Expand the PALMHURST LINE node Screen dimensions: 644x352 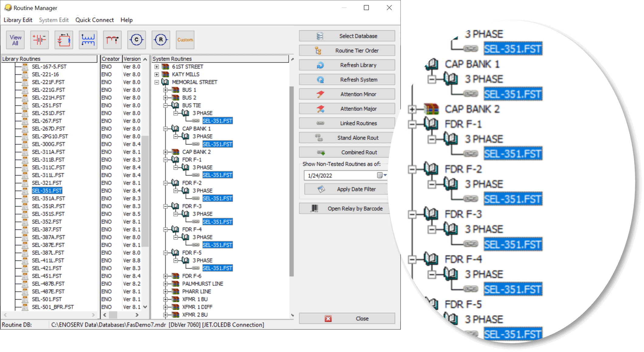(165, 284)
